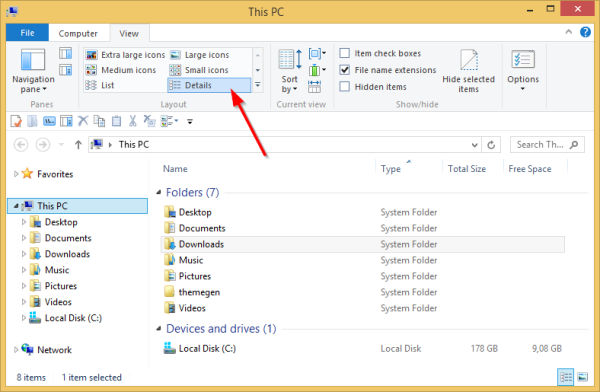600x392 pixels.
Task: Select This PC in the tree
Action: pyautogui.click(x=77, y=206)
